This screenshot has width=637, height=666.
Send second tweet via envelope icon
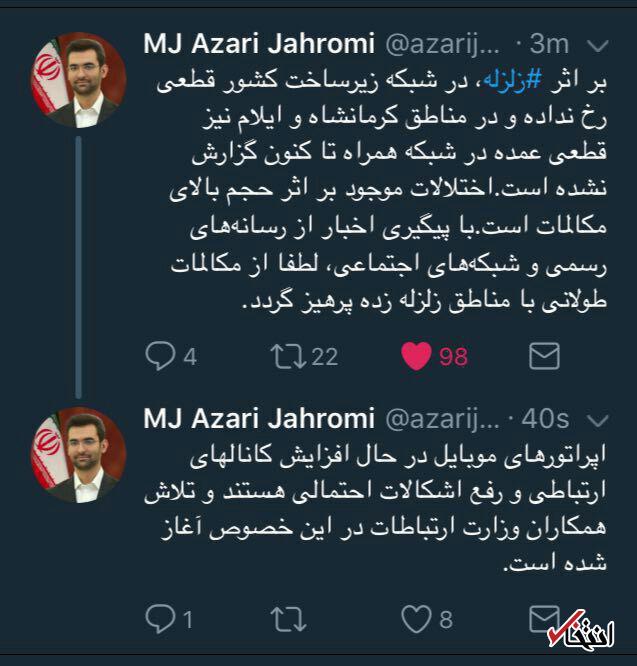pos(544,618)
